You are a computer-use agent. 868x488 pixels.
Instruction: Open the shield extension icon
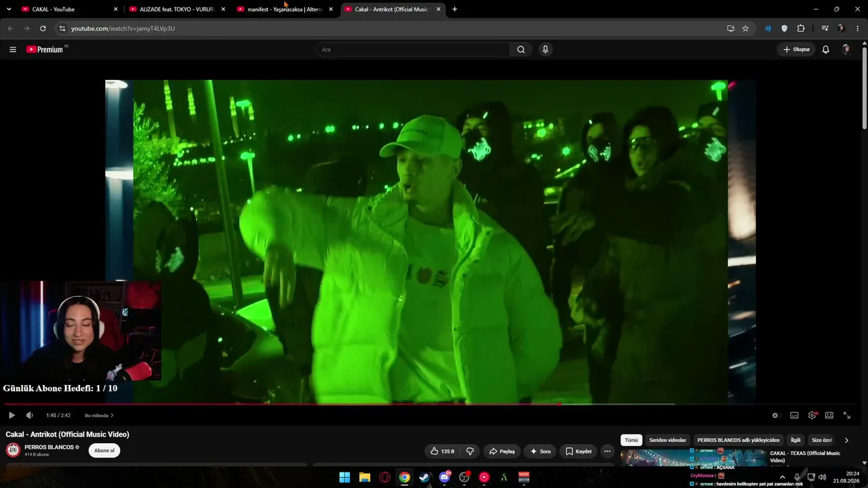[x=785, y=28]
